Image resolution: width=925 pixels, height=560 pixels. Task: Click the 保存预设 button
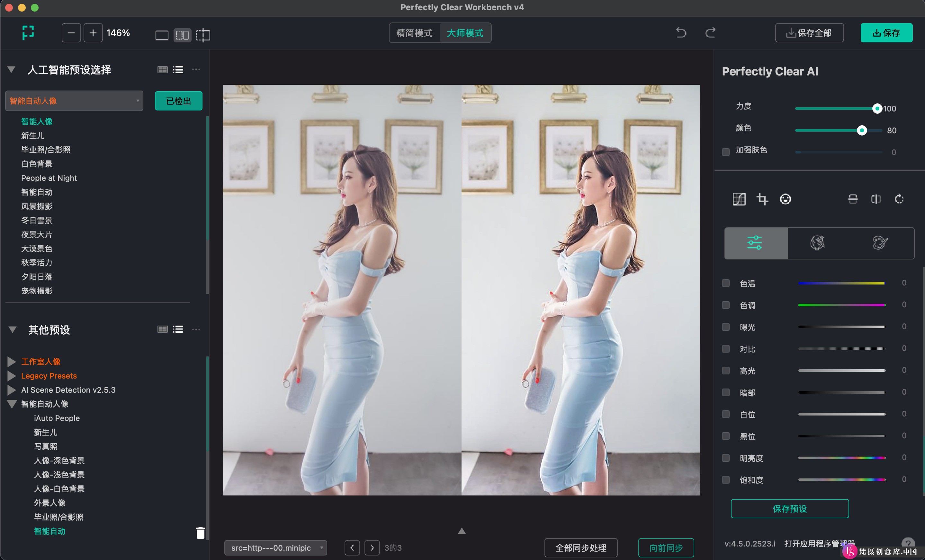point(791,509)
